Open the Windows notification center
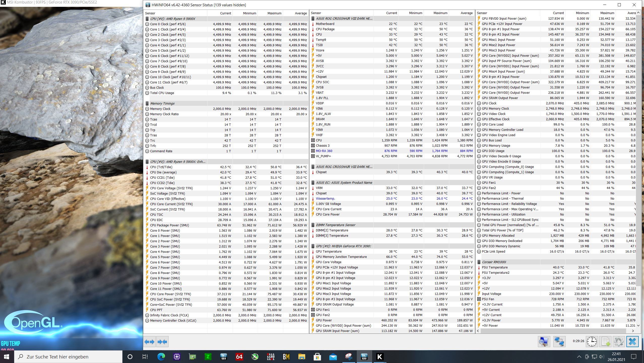 634,357
